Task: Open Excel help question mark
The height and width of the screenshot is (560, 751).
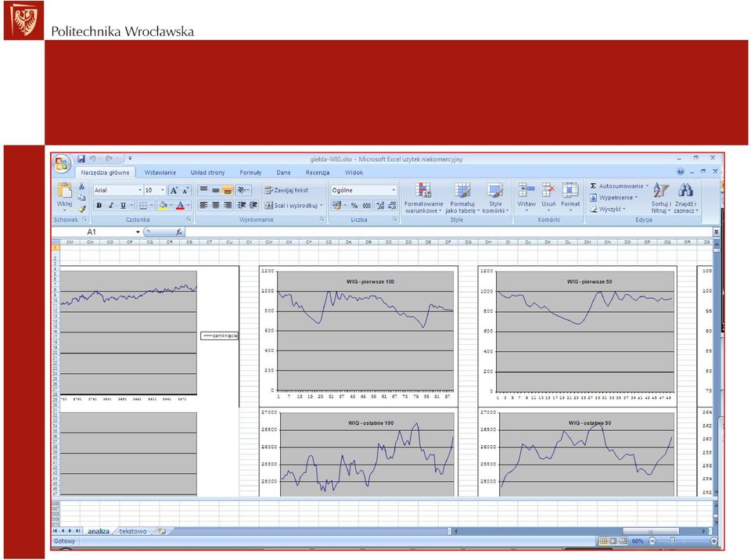Action: (x=681, y=171)
